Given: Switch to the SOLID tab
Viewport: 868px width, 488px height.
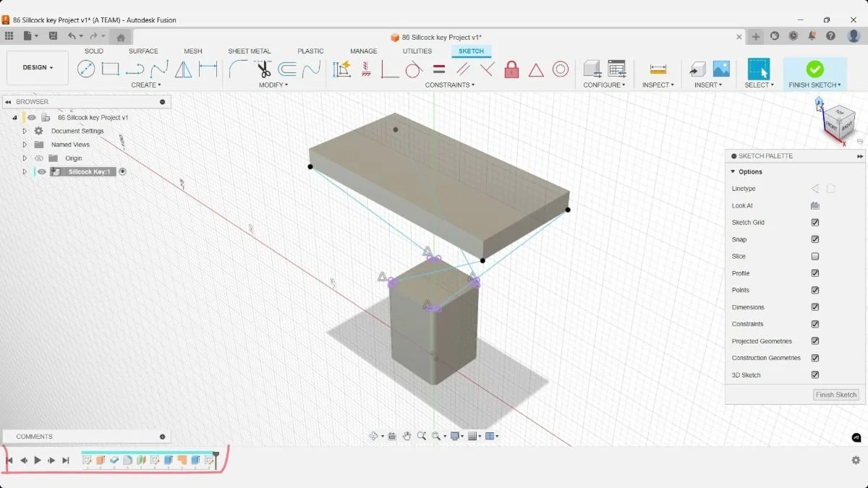Looking at the screenshot, I should click(x=94, y=51).
